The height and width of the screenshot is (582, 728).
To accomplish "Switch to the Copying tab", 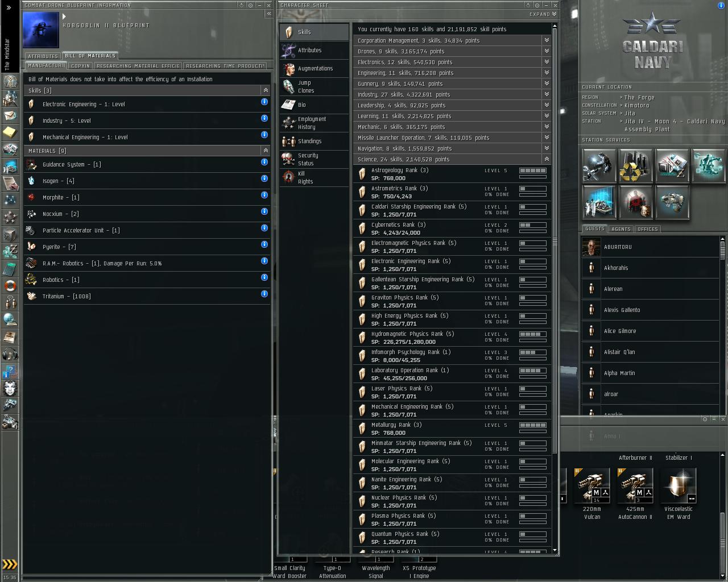I will coord(80,66).
